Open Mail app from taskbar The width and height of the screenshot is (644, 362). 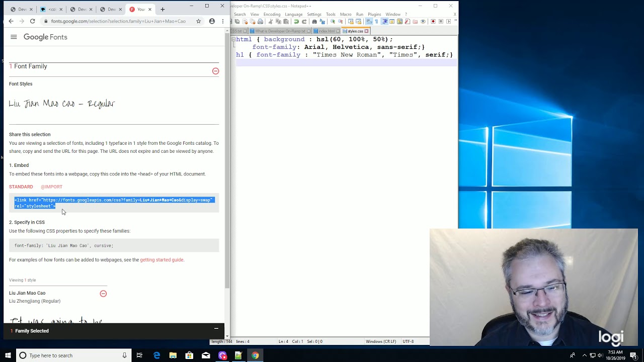coord(206,355)
